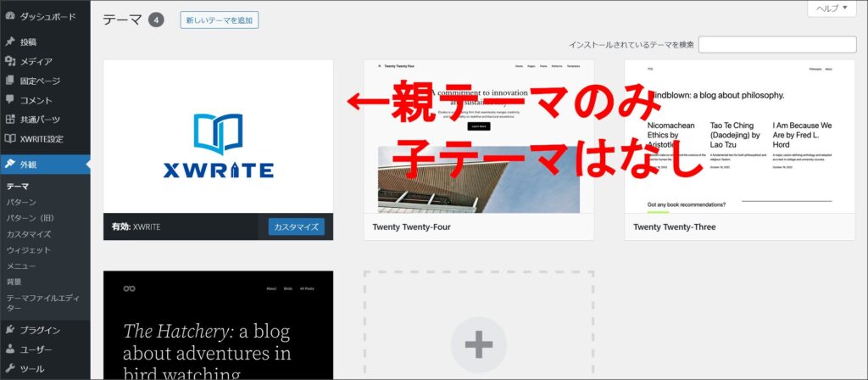Click the 新しいテーマを追加 button
The image size is (868, 380).
click(220, 20)
